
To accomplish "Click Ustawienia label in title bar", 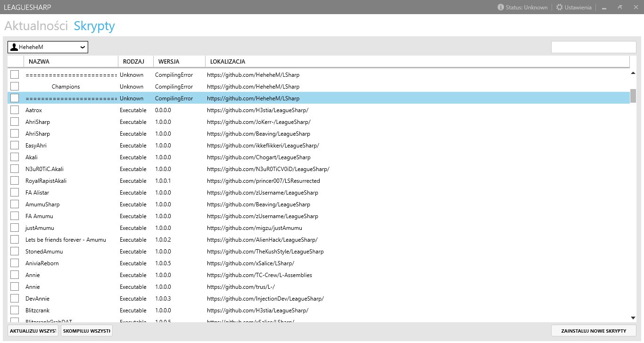I will coord(578,8).
